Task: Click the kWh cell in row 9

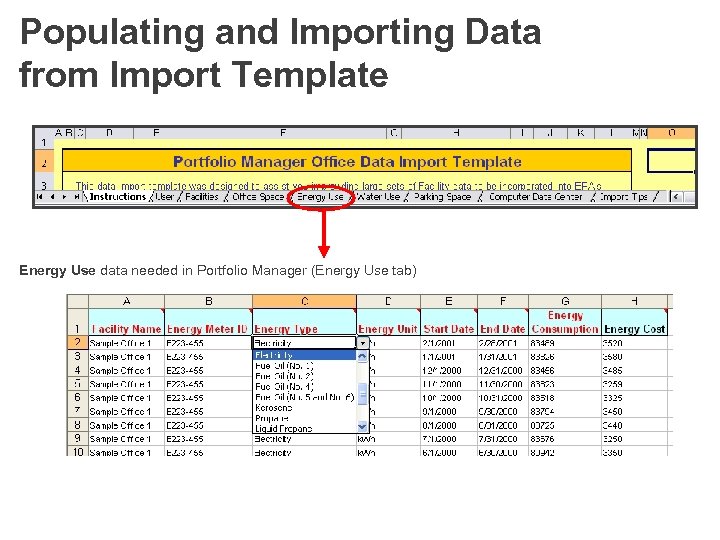Action: coord(388,439)
